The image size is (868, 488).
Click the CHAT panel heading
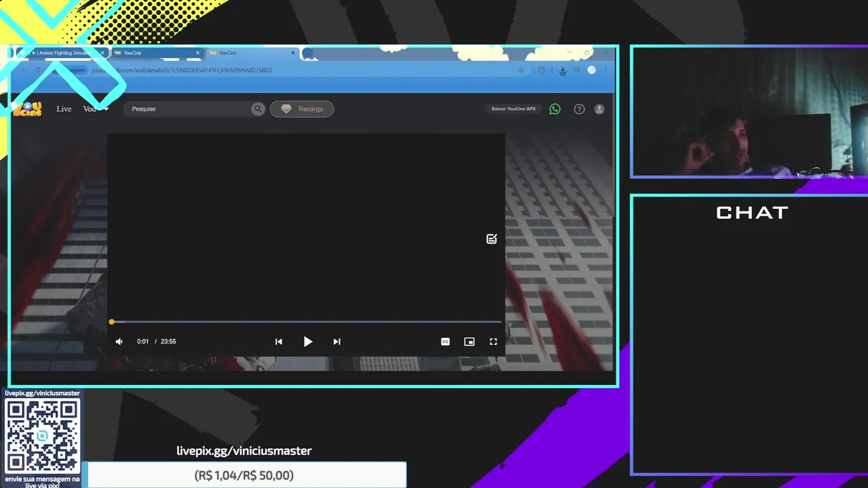[x=752, y=213]
